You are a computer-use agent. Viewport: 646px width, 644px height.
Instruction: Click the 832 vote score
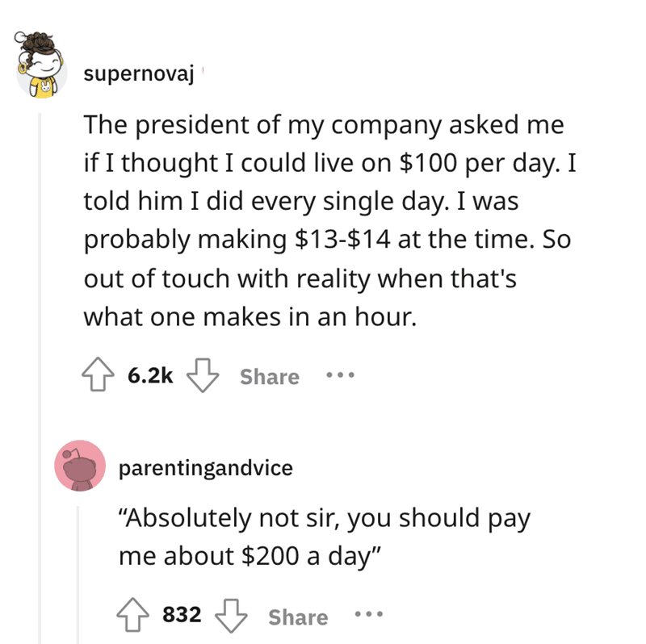point(182,617)
